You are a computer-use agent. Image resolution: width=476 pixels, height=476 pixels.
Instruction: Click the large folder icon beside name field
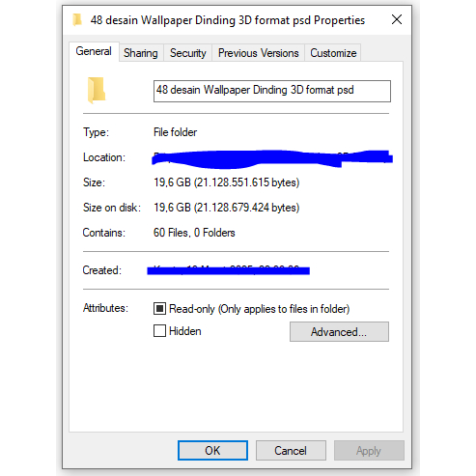pos(97,90)
